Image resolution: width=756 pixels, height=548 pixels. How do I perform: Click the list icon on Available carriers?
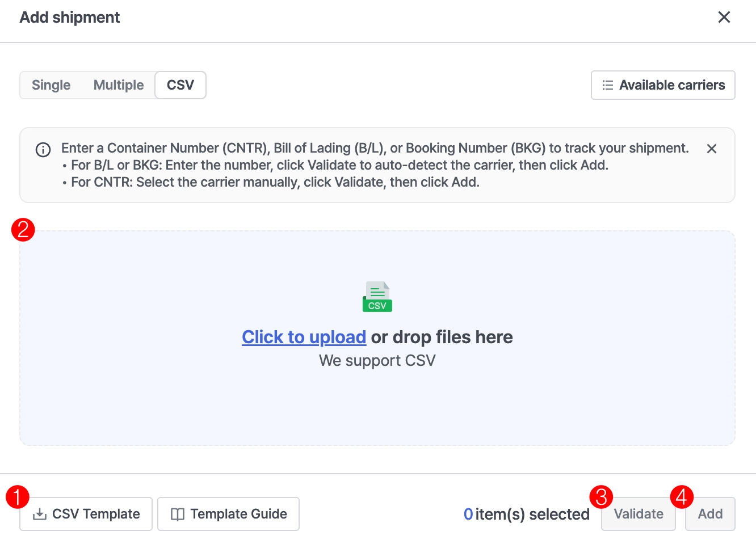click(x=608, y=85)
